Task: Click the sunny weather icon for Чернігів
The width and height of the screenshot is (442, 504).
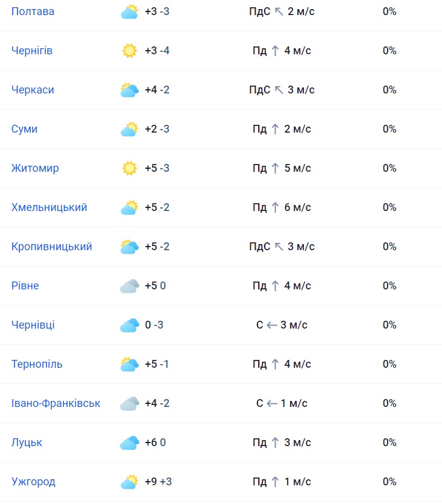Action: pyautogui.click(x=129, y=51)
